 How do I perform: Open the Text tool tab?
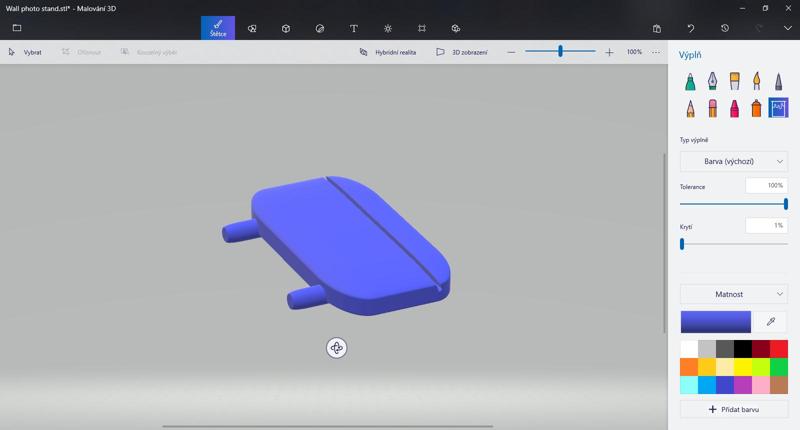354,29
